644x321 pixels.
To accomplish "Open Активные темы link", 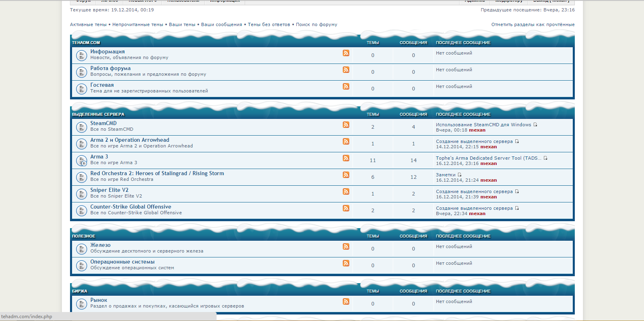I will [x=88, y=24].
